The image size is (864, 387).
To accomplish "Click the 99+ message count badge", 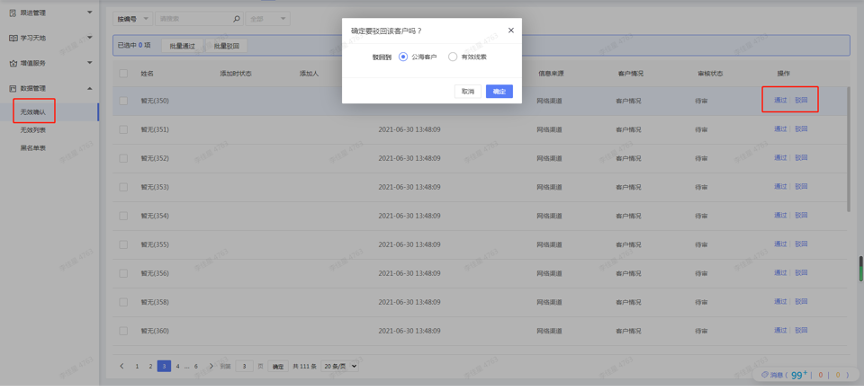I will (x=799, y=375).
